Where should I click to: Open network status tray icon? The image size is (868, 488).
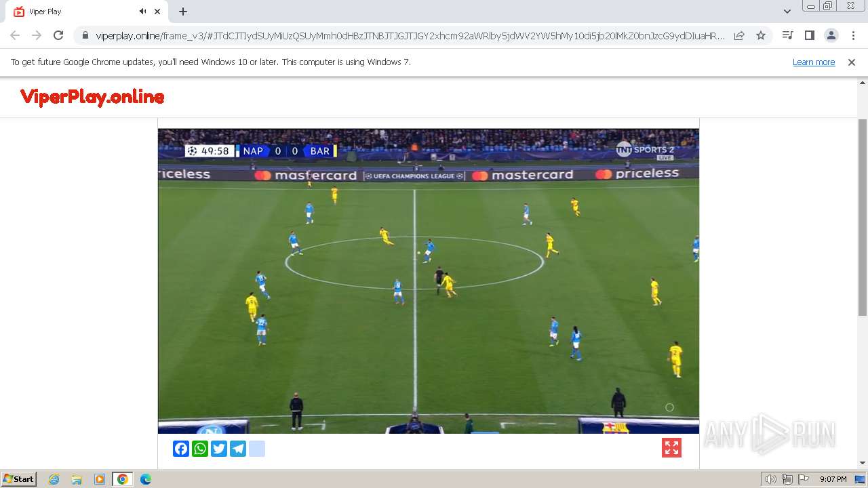point(787,479)
